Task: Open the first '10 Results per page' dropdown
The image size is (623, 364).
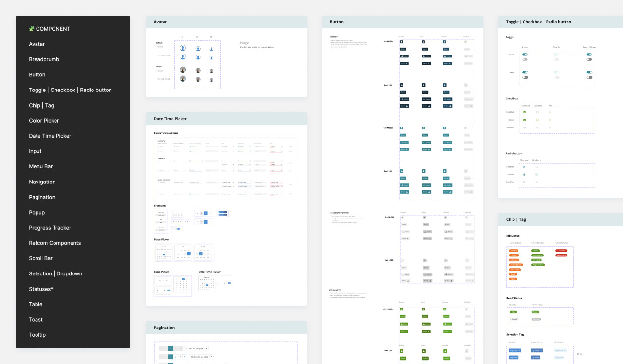Action: click(x=197, y=348)
